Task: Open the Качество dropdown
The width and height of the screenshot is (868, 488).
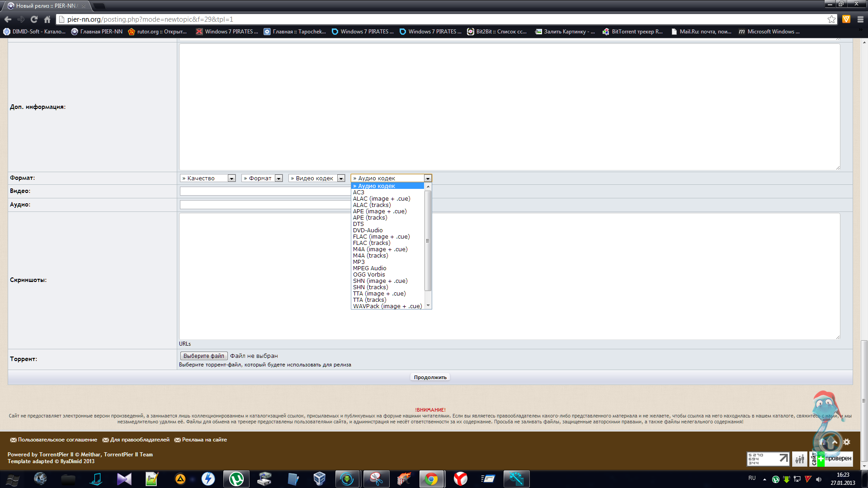Action: (208, 178)
